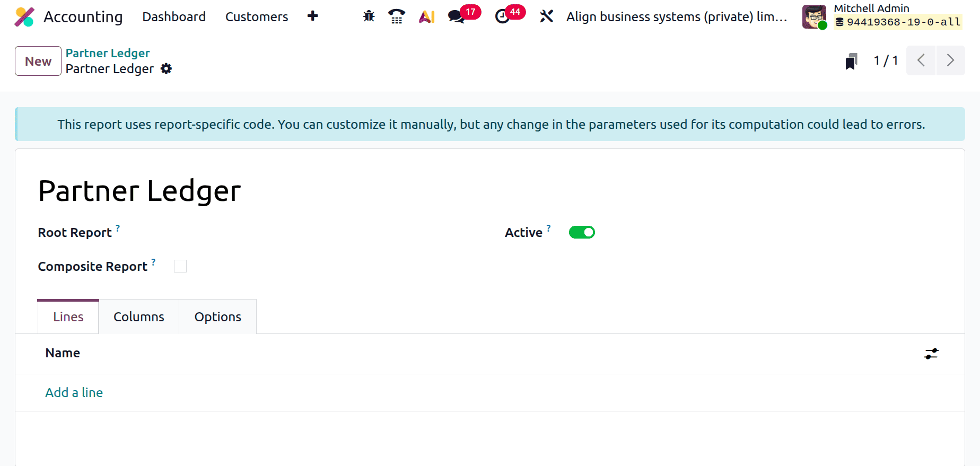Click the Root Report help question mark

point(118,228)
